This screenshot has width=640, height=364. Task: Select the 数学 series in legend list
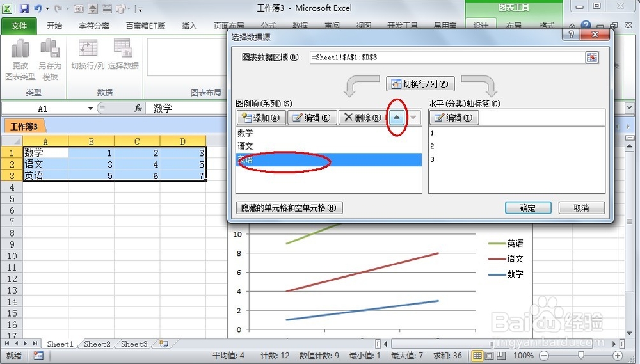(x=328, y=132)
